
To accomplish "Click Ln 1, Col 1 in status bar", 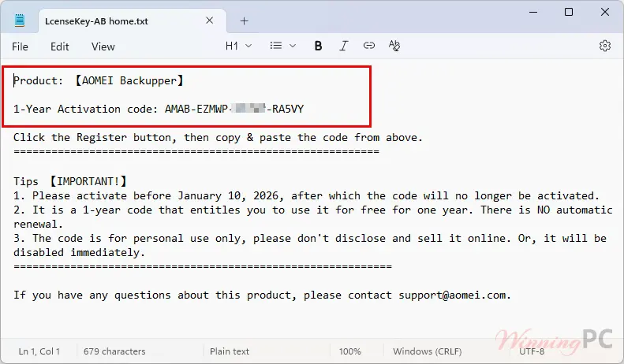I will click(x=39, y=351).
